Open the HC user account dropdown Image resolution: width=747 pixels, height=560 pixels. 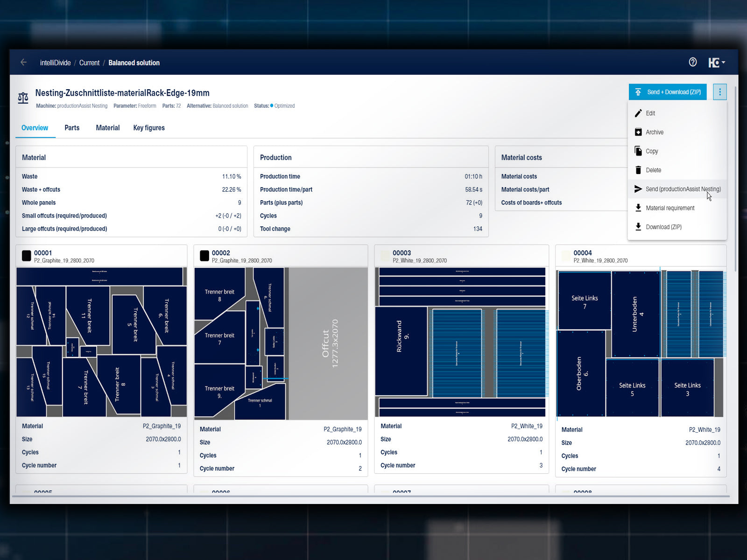point(716,63)
